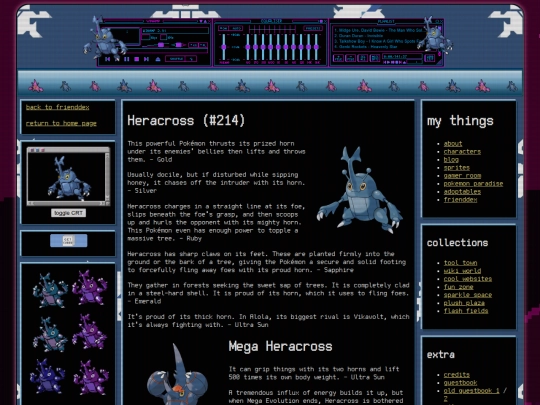Click the top-right purple shiny Heracross sprite
The height and width of the screenshot is (405, 540).
pos(90,288)
